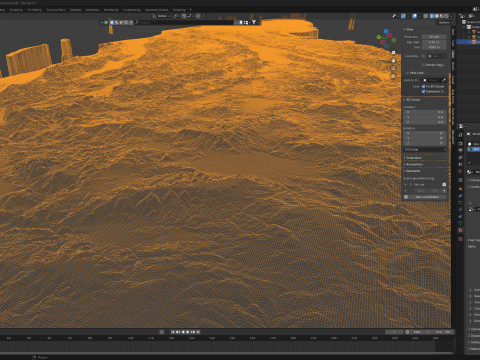Screen dimensions: 480x360
Task: Toggle the viewport overlays button
Action: coord(414,16)
